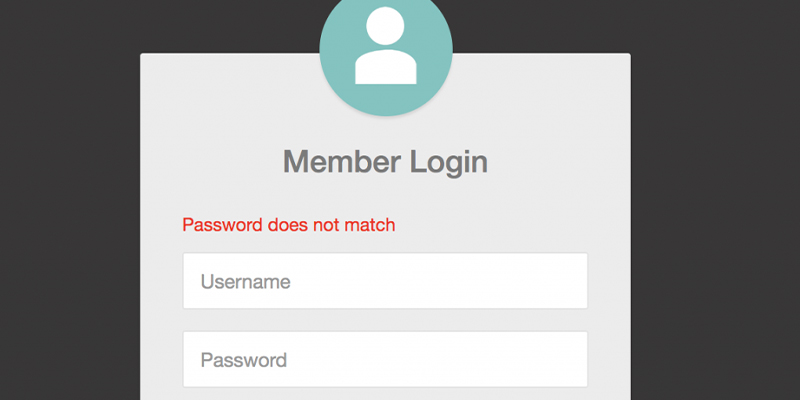Focus the Username input field
The image size is (800, 400).
pos(385,281)
